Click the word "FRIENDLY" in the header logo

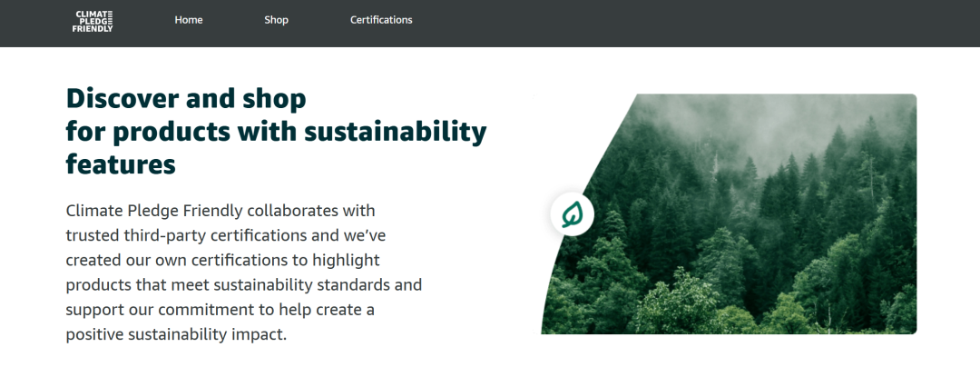point(93,29)
